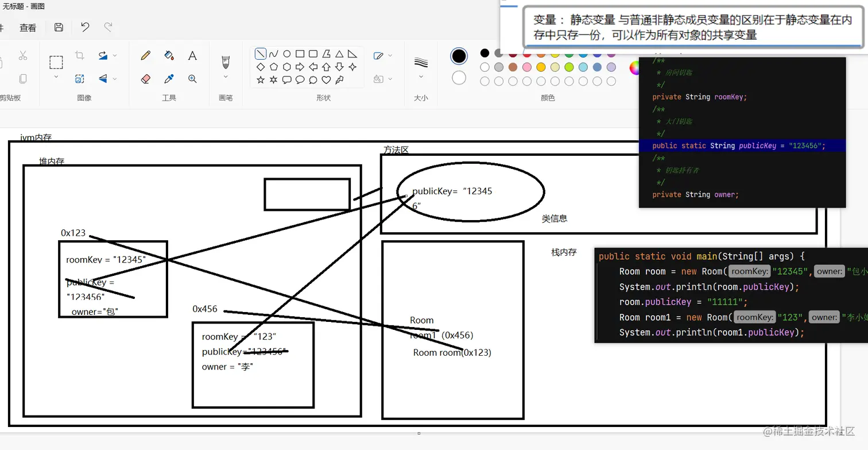Pick the gold orange color swatch

pyautogui.click(x=541, y=67)
